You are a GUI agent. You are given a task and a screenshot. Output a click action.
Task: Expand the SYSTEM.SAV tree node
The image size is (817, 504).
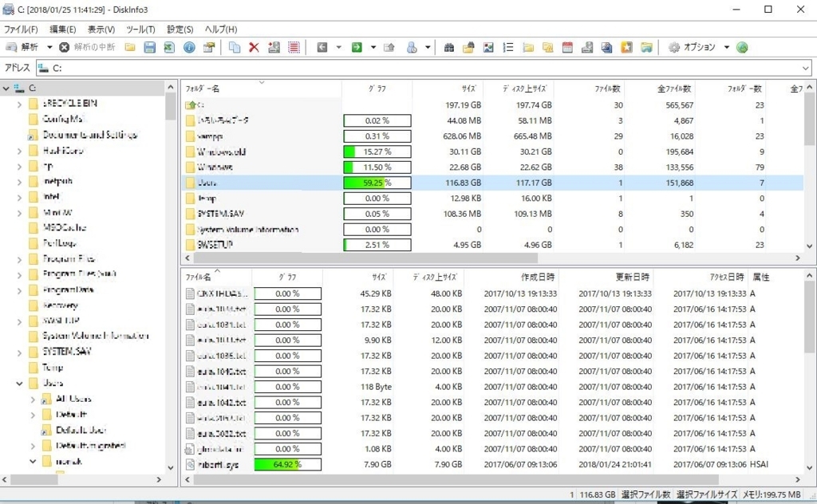[19, 352]
